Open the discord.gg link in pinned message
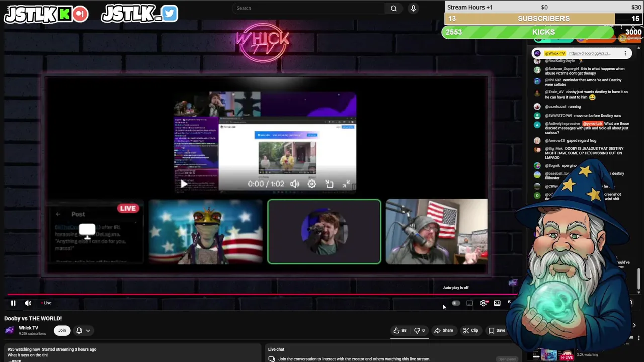The height and width of the screenshot is (362, 644). 589,53
